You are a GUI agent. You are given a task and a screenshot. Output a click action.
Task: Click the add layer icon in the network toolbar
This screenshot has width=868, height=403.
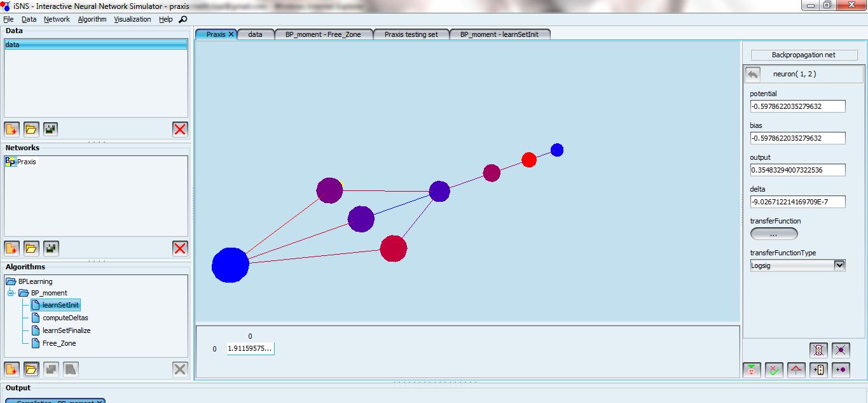tap(818, 370)
